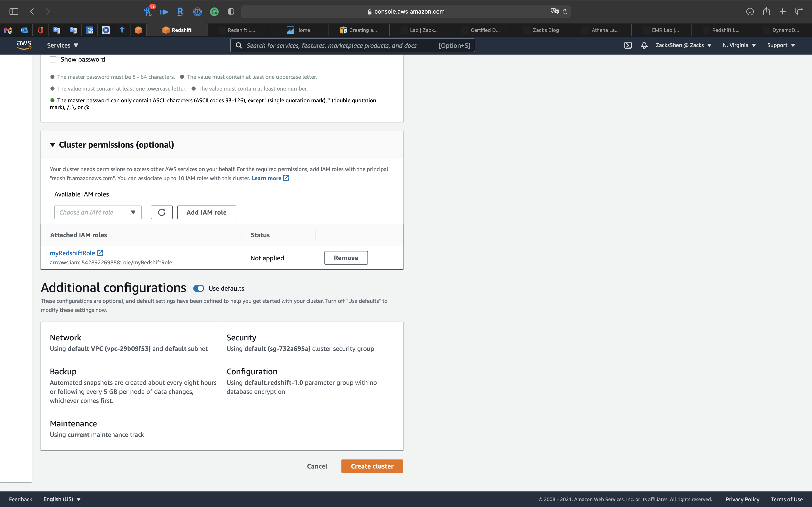Viewport: 812px width, 507px height.
Task: Collapse Cluster permissions section
Action: click(52, 145)
